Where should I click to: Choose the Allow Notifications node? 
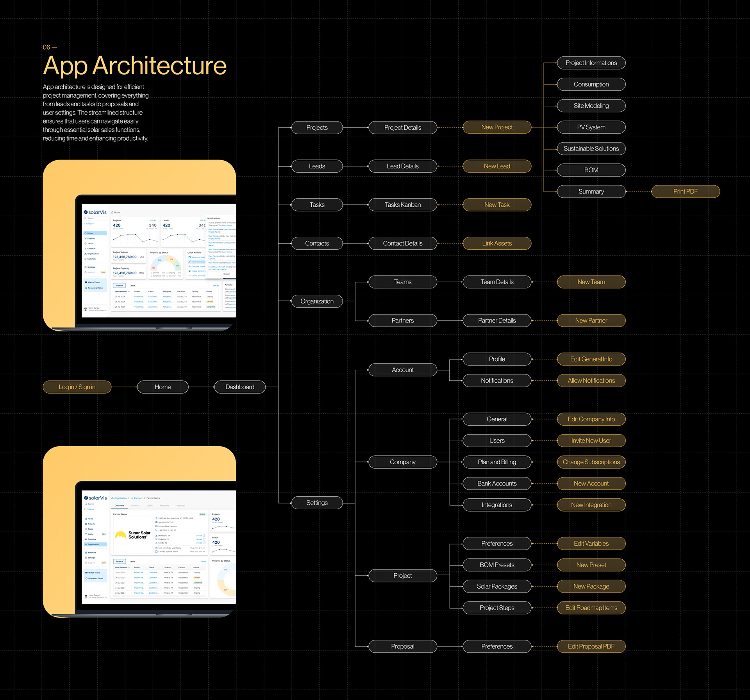[x=591, y=381]
